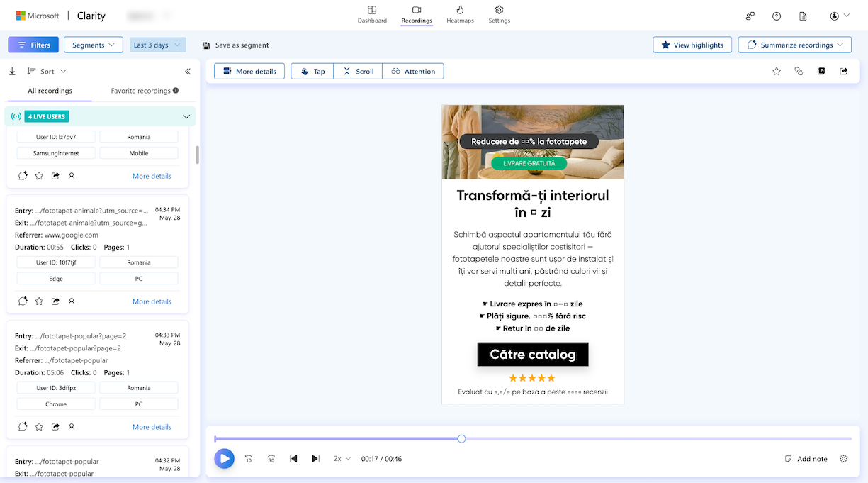Open the Sort dropdown
Viewport: 868px width, 483px height.
tap(47, 71)
